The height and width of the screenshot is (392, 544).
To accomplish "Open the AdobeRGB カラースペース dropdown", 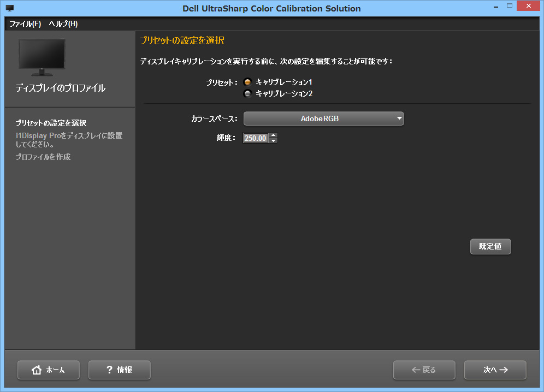I will point(323,118).
